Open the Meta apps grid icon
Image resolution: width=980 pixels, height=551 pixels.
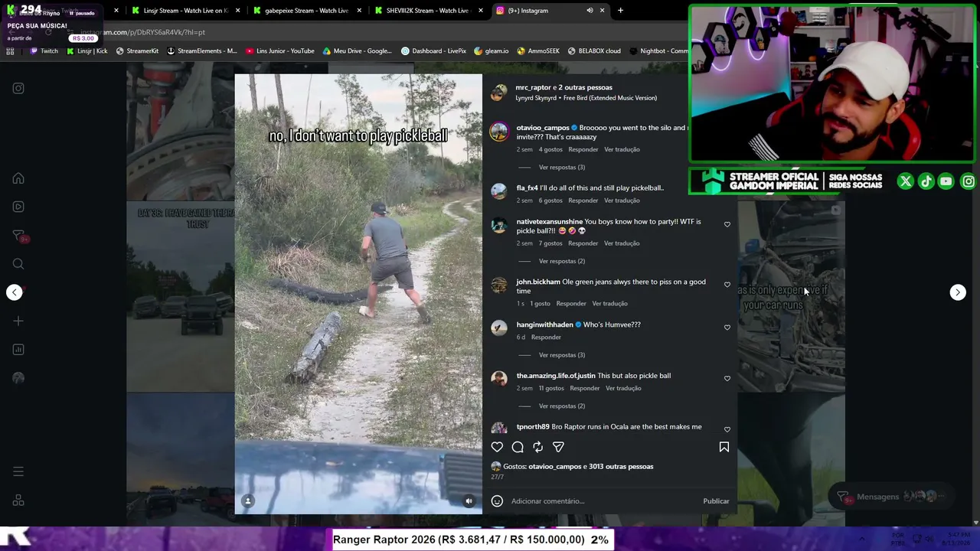(x=18, y=500)
